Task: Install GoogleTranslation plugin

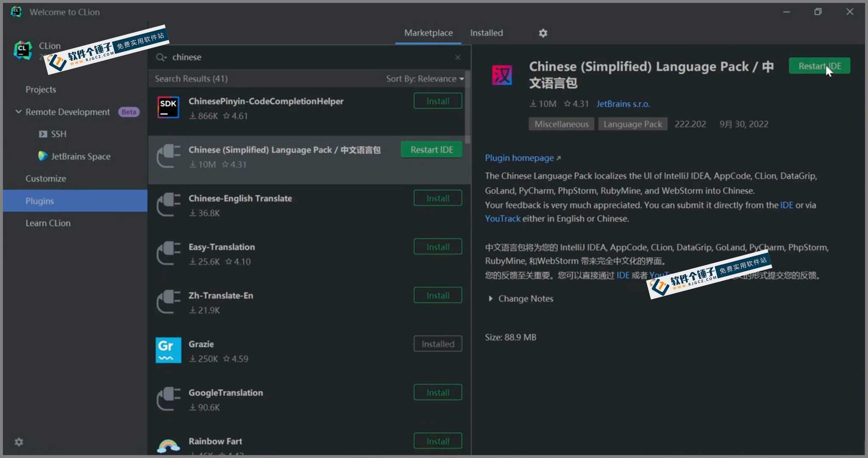Action: click(x=438, y=392)
